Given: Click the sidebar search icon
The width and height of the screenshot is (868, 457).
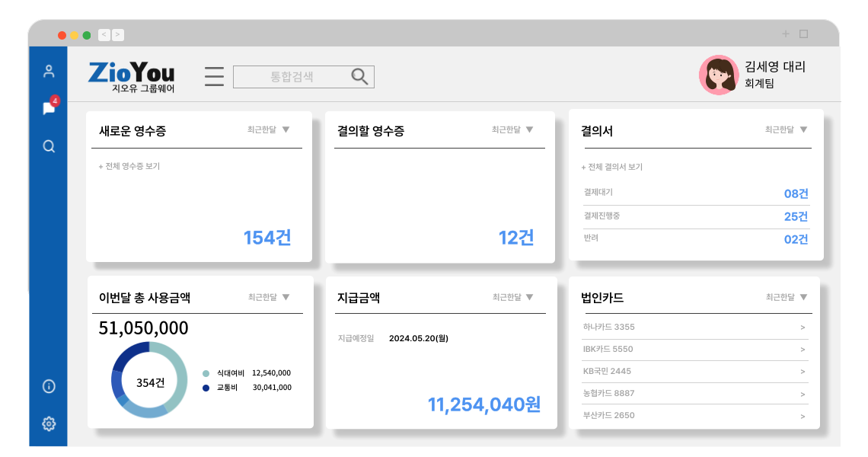Looking at the screenshot, I should coord(49,146).
